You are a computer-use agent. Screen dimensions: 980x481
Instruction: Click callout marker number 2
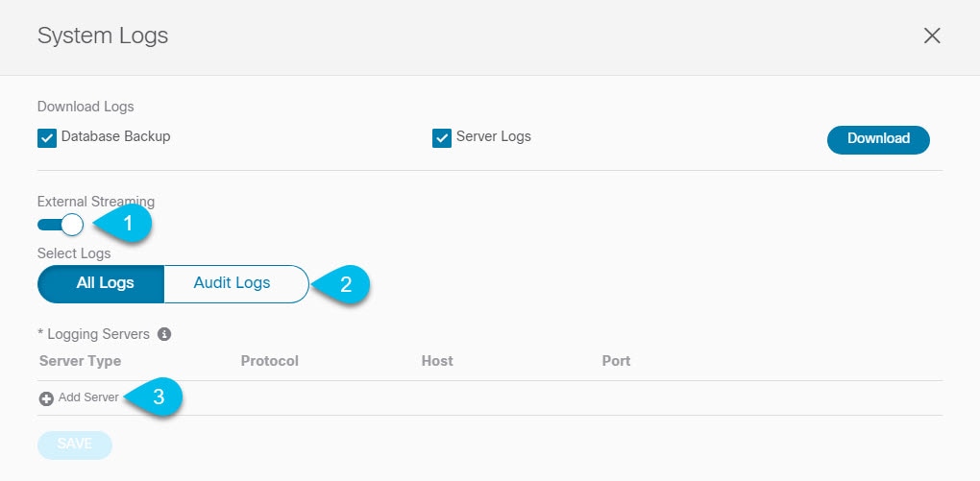341,285
